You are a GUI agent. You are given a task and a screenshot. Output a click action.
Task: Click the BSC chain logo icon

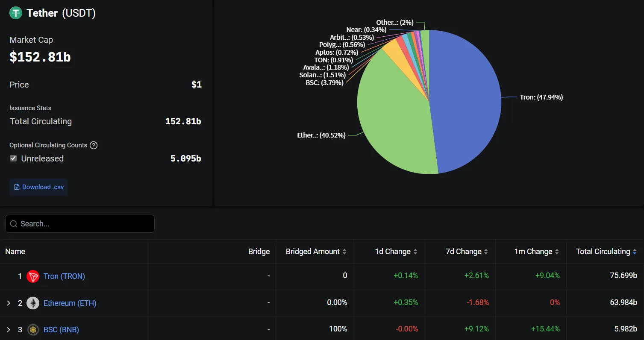(x=33, y=330)
